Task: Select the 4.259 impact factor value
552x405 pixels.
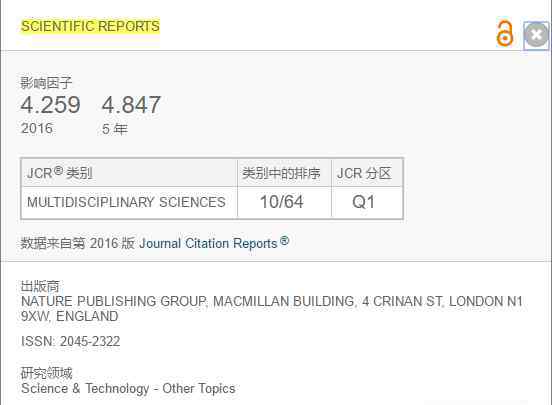Action: coord(50,105)
